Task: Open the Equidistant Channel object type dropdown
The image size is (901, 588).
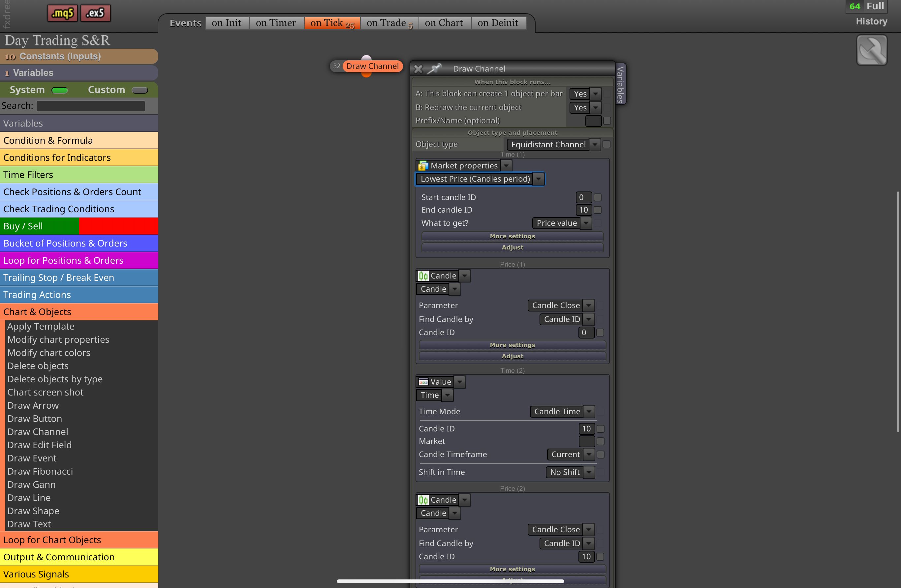Action: coord(553,145)
